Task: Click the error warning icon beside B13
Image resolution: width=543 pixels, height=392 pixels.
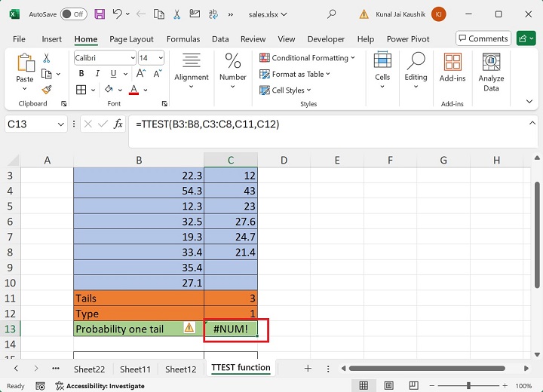Action: (x=189, y=328)
